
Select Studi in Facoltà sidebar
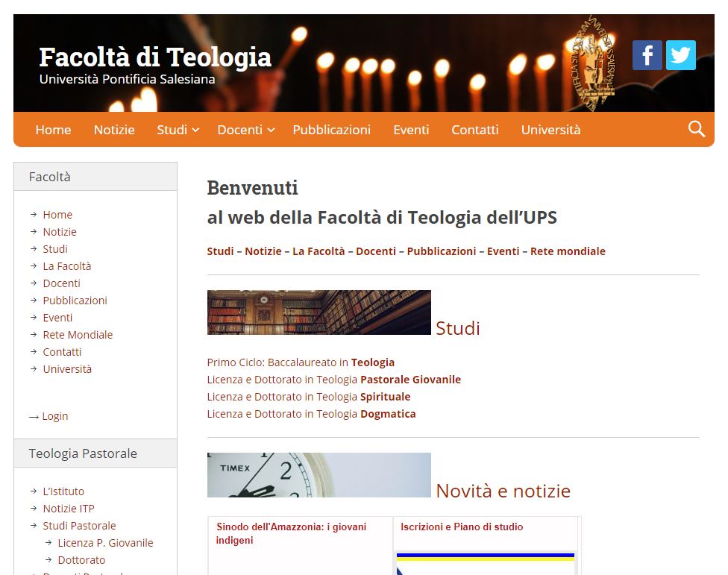(55, 249)
